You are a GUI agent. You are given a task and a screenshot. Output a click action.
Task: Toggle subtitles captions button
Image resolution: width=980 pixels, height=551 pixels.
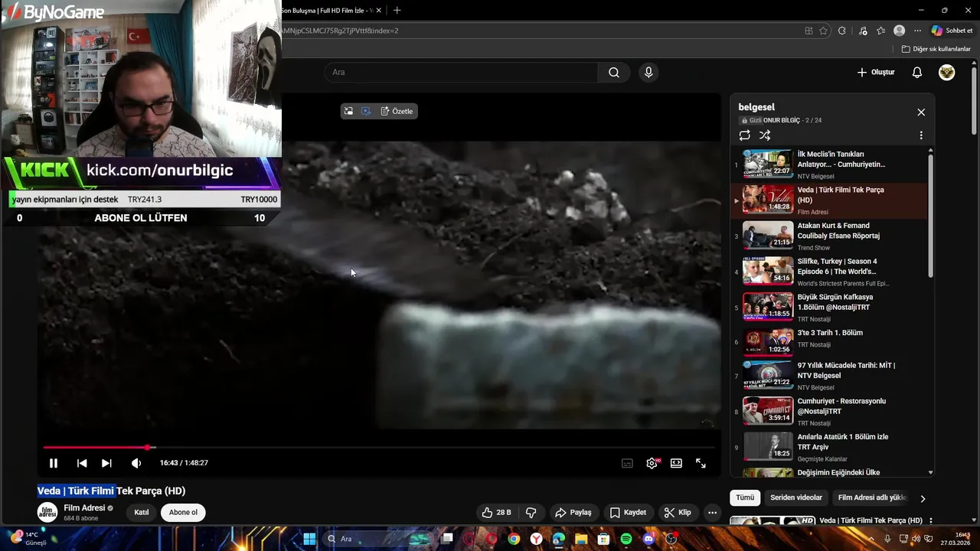click(x=627, y=463)
